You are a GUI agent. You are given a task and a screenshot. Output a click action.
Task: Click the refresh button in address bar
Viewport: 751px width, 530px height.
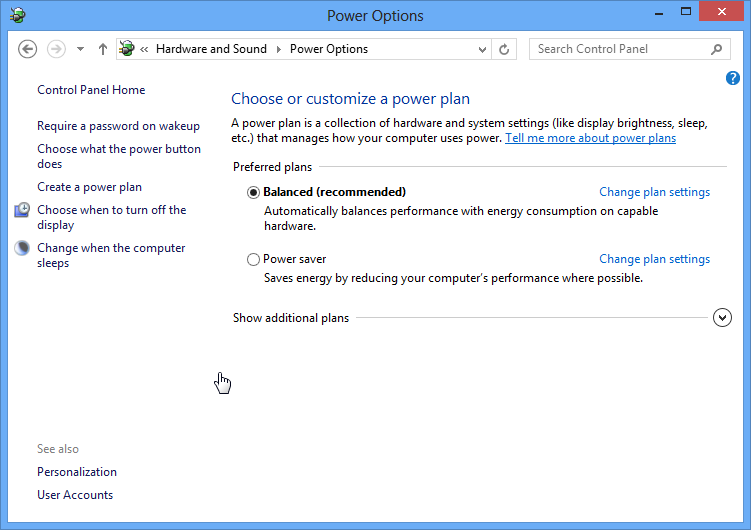pyautogui.click(x=505, y=49)
